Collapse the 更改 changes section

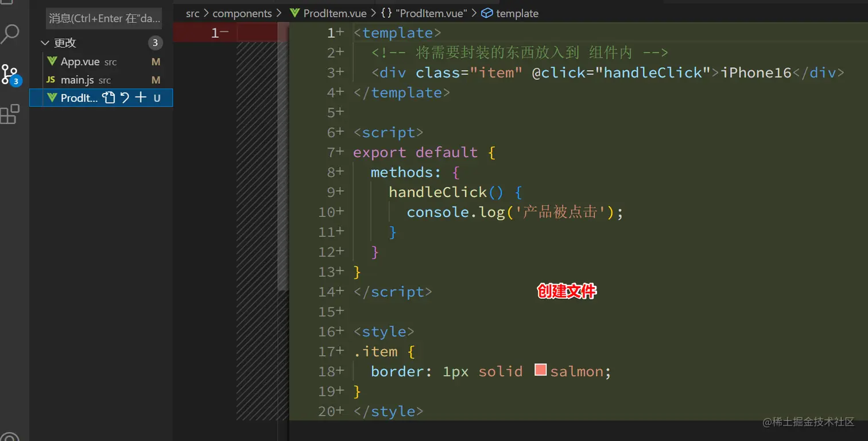[x=45, y=42]
